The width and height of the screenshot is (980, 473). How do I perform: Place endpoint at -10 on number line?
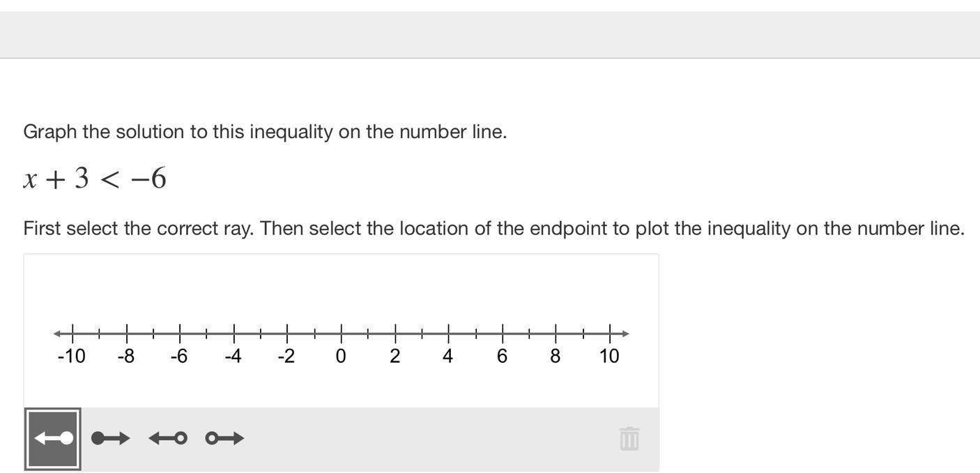click(73, 333)
